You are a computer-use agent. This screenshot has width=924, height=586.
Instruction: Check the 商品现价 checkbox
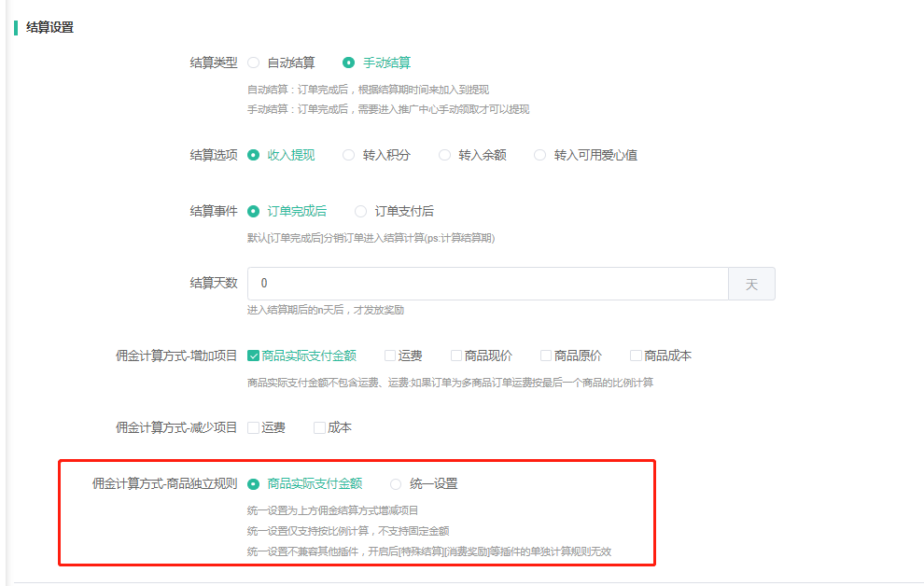tap(456, 356)
